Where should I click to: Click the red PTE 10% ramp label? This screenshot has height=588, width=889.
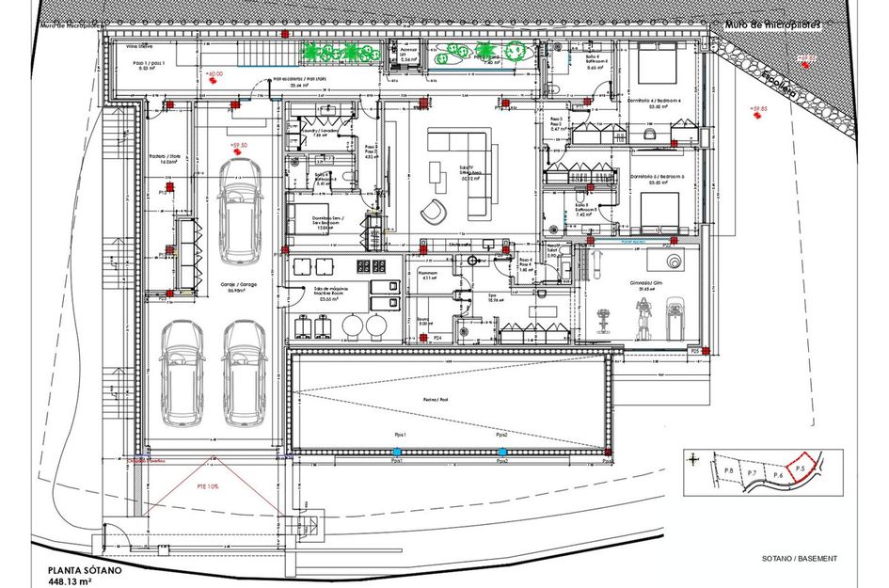coord(208,487)
